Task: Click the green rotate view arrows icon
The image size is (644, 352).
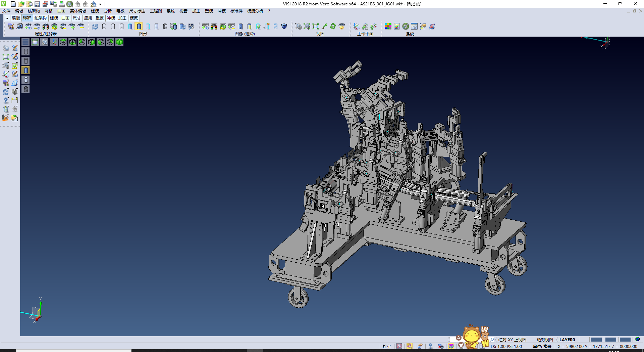Action: (333, 27)
